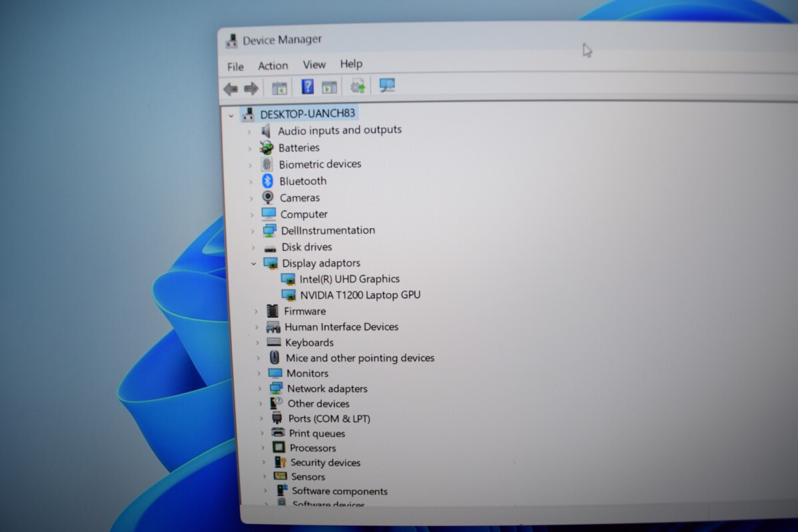Select the Security devices label
The image size is (798, 532).
pyautogui.click(x=325, y=462)
